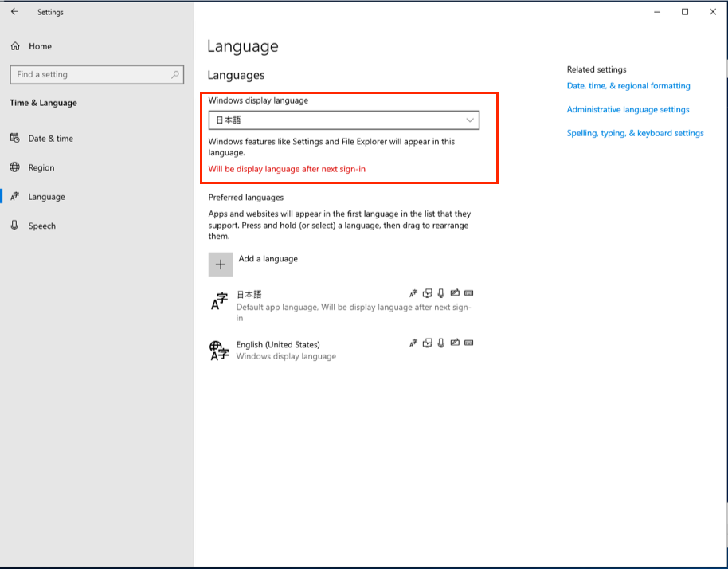The image size is (728, 569).
Task: Close the Settings window
Action: point(713,12)
